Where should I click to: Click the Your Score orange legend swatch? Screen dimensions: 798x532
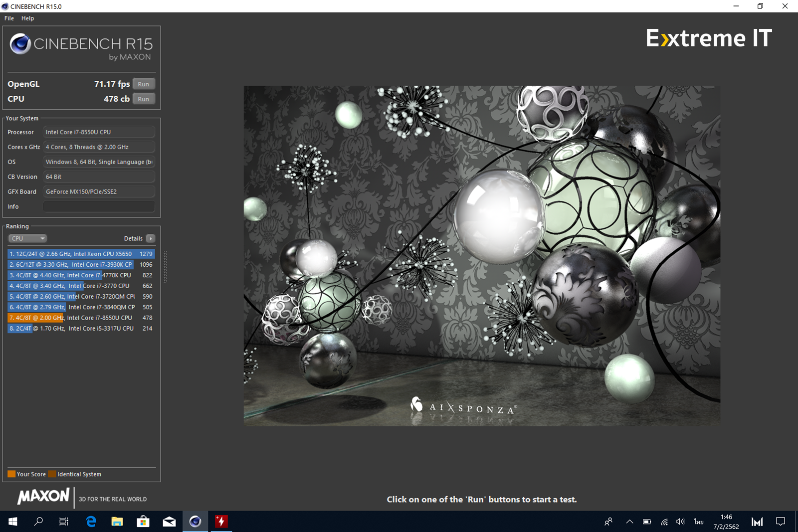tap(11, 474)
